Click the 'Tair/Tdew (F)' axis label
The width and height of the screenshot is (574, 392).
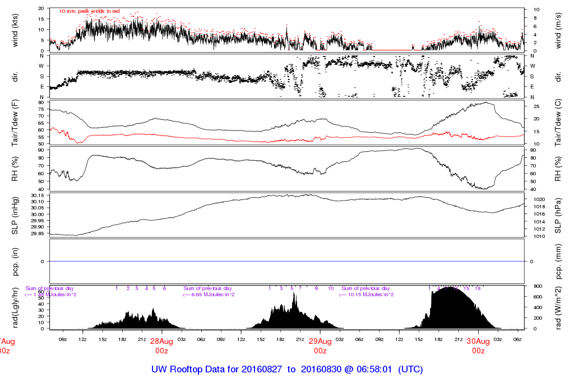(15, 123)
